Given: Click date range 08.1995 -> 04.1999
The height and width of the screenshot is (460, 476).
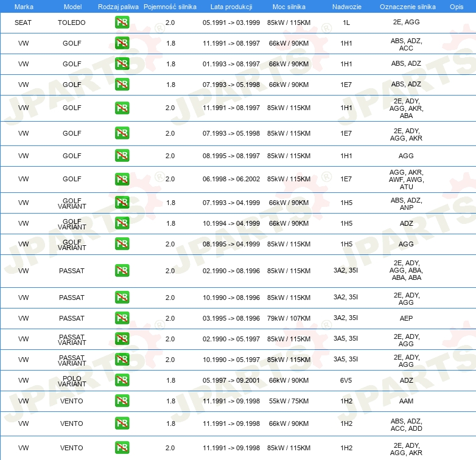Looking at the screenshot, I should click(231, 244).
